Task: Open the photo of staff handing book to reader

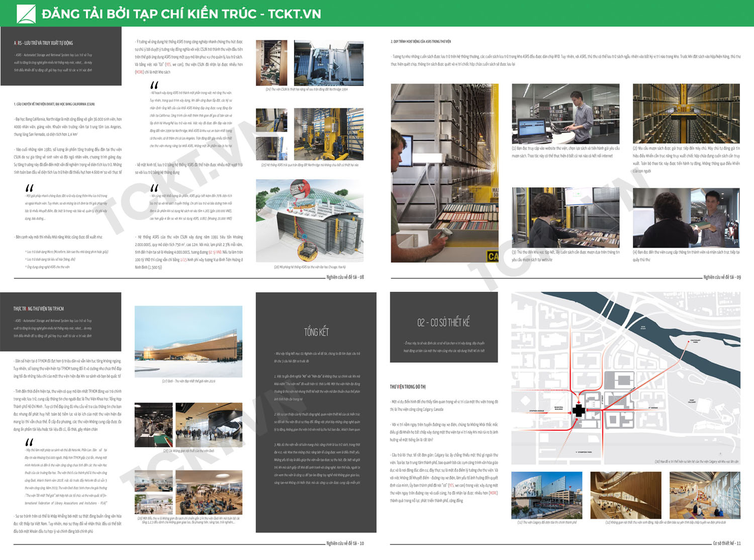Action: point(686,218)
